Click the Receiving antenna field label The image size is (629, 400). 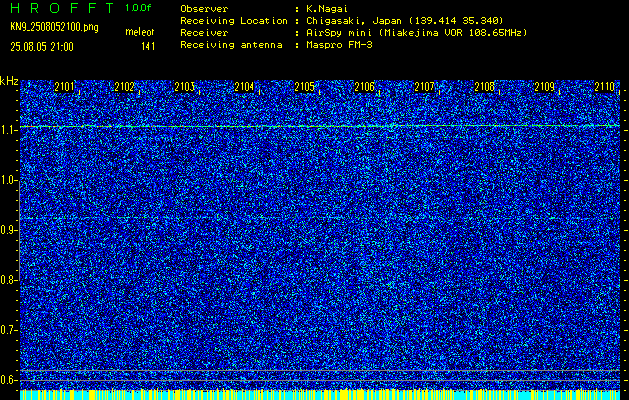tap(231, 45)
